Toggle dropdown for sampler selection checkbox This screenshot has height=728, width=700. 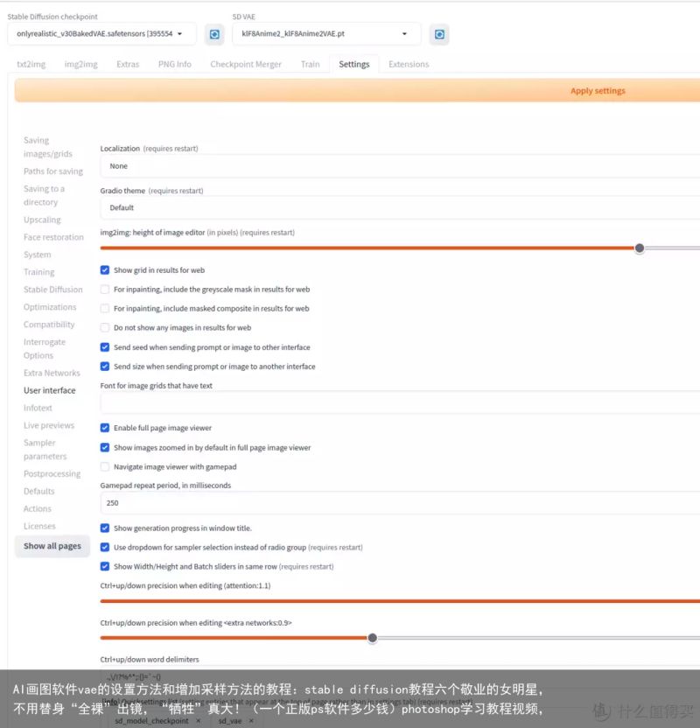[x=105, y=548]
